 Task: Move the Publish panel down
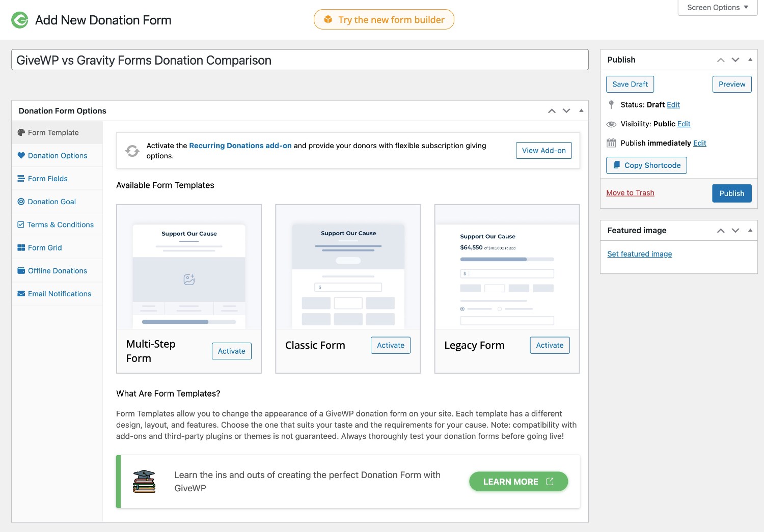pos(735,60)
